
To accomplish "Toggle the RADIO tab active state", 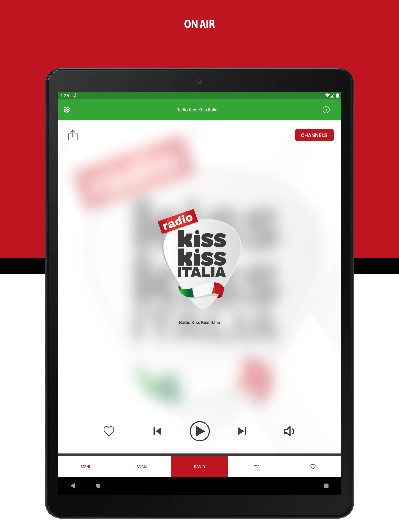I will click(200, 467).
